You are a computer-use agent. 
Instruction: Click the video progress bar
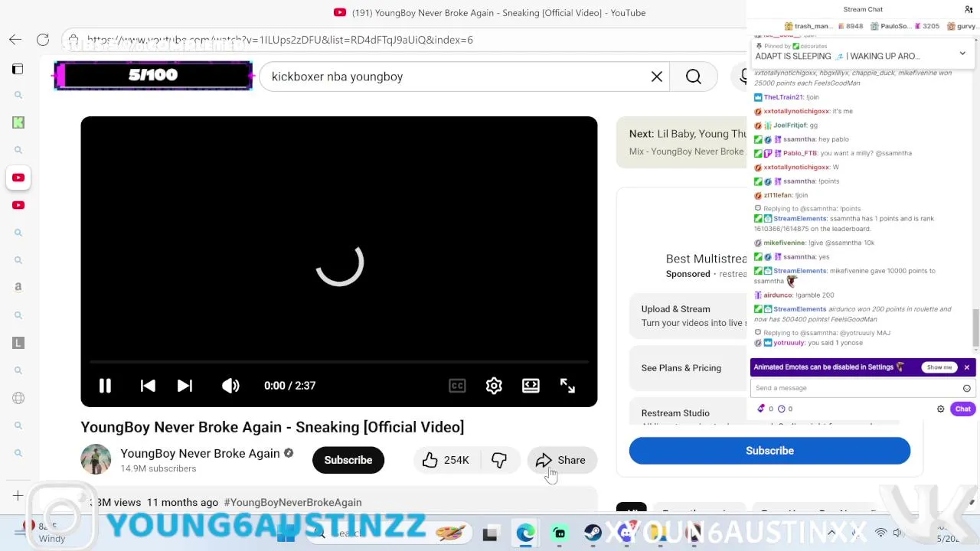click(339, 362)
